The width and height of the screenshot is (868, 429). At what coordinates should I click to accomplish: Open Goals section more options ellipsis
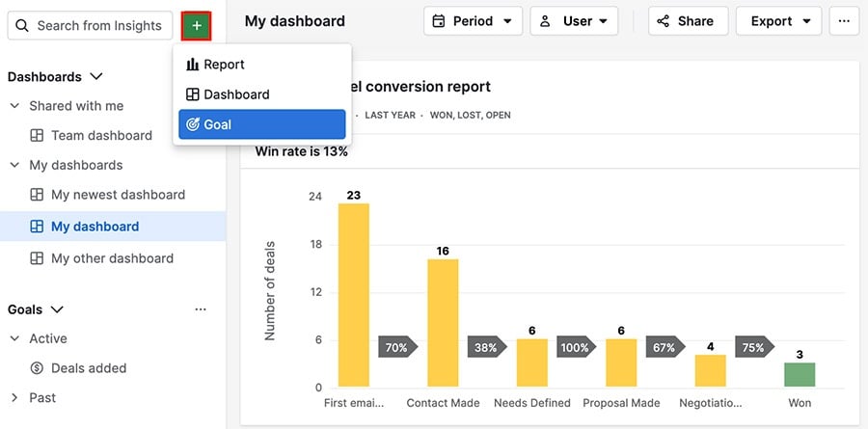(x=201, y=309)
